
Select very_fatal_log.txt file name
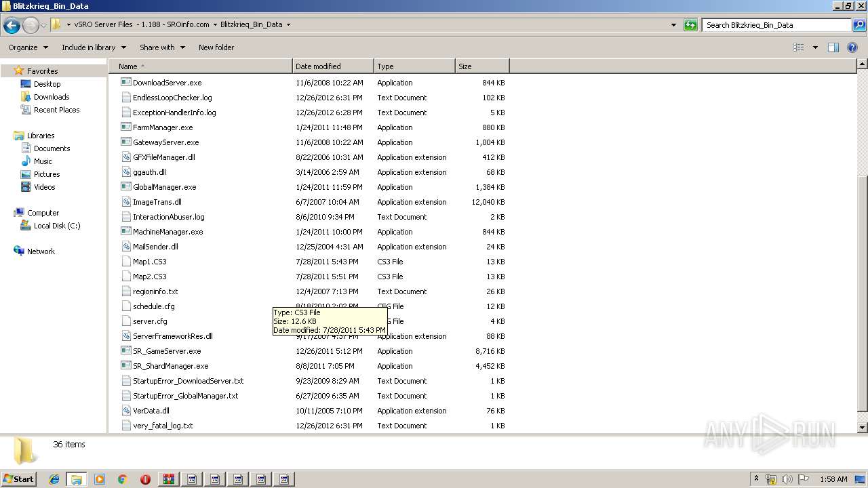coord(163,426)
